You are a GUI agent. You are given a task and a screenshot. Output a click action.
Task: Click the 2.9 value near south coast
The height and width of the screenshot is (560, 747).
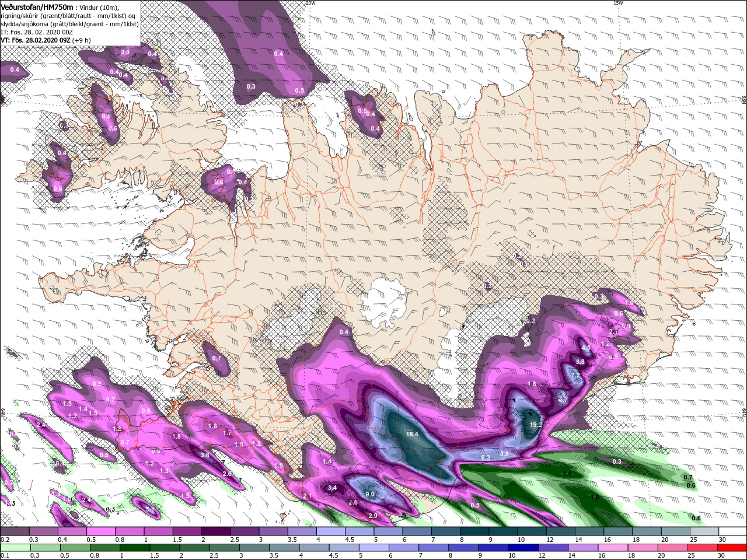[x=373, y=516]
